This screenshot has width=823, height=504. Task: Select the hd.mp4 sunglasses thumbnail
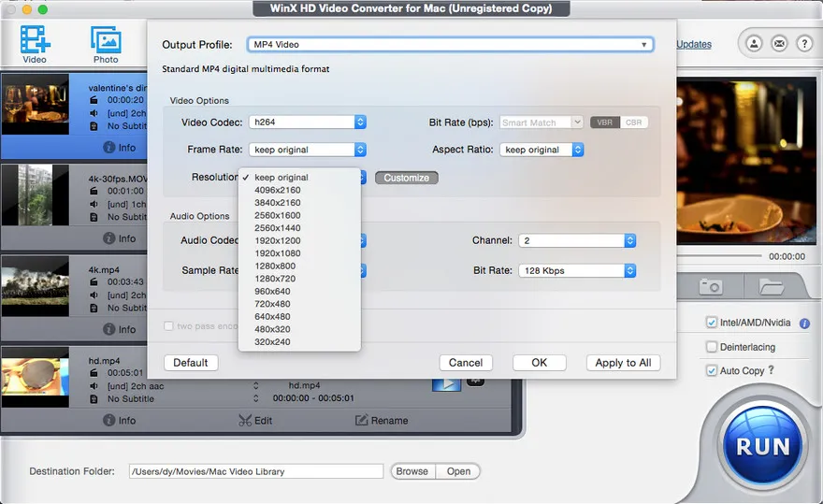point(36,377)
